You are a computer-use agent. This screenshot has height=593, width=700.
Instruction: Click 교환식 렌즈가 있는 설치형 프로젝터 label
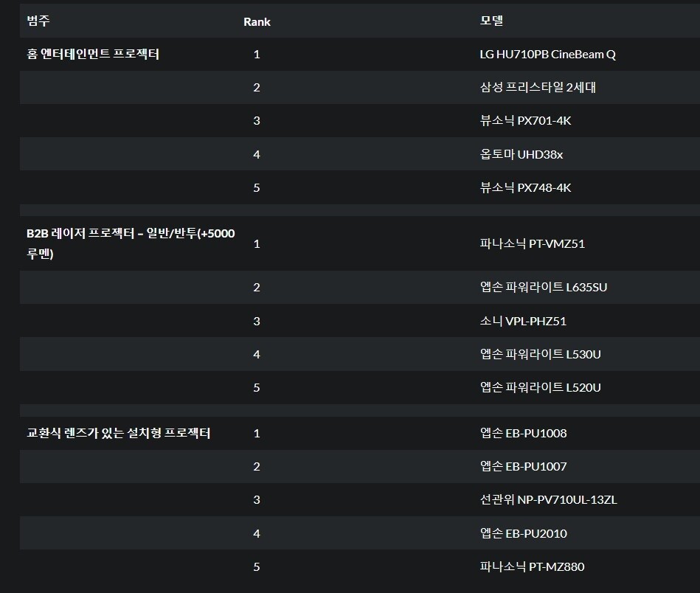[119, 433]
